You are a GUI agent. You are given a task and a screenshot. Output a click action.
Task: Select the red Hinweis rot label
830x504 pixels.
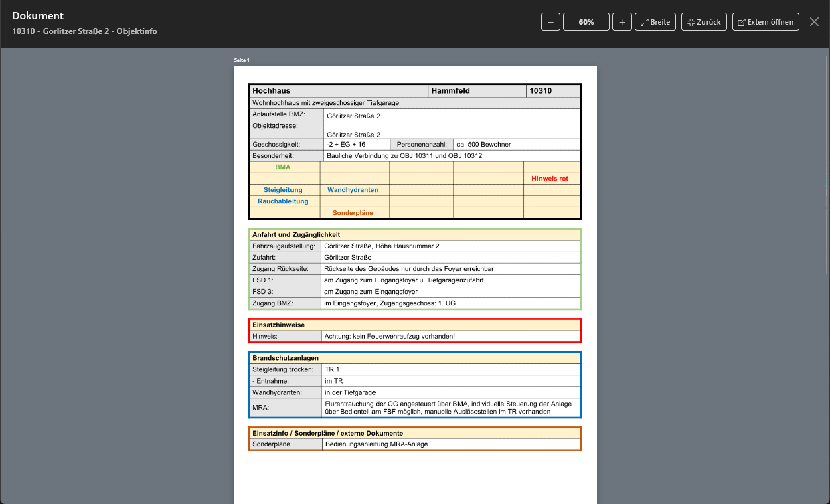pyautogui.click(x=550, y=179)
